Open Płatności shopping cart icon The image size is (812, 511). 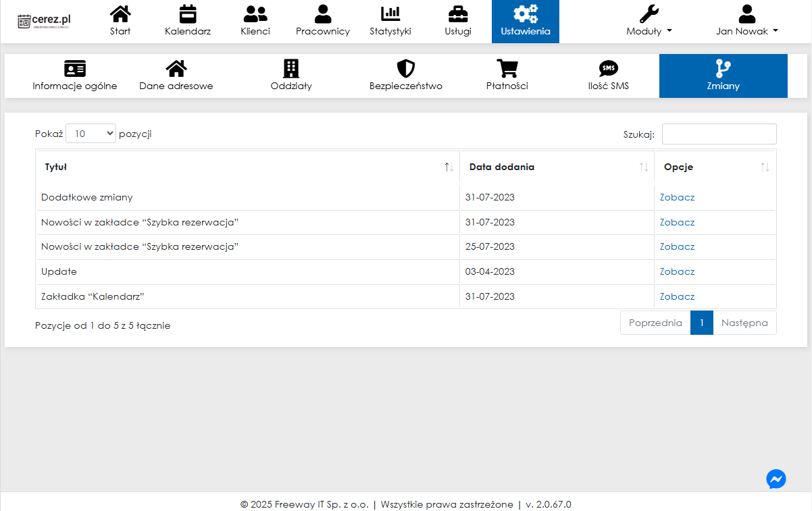click(x=507, y=68)
